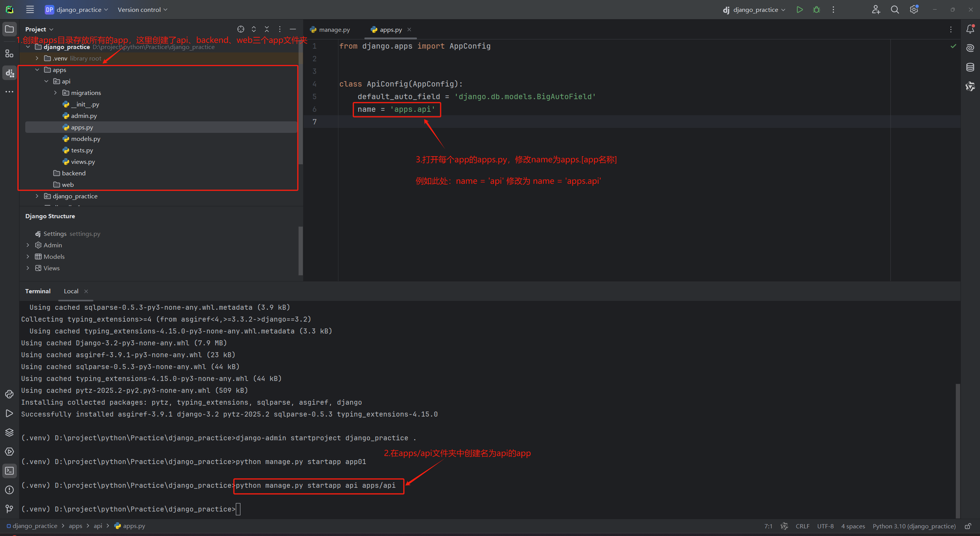Open the Python Console tool window
Viewport: 980px width, 536px height.
[9, 394]
